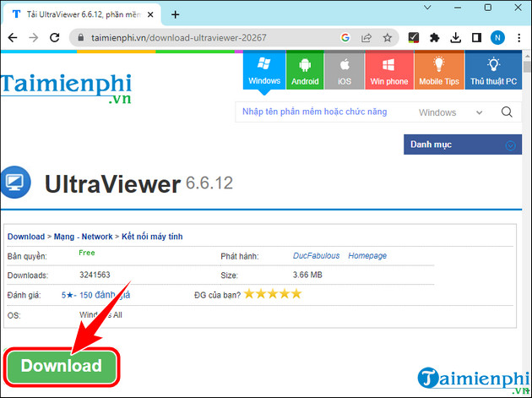Click the address bar URL

[x=179, y=38]
